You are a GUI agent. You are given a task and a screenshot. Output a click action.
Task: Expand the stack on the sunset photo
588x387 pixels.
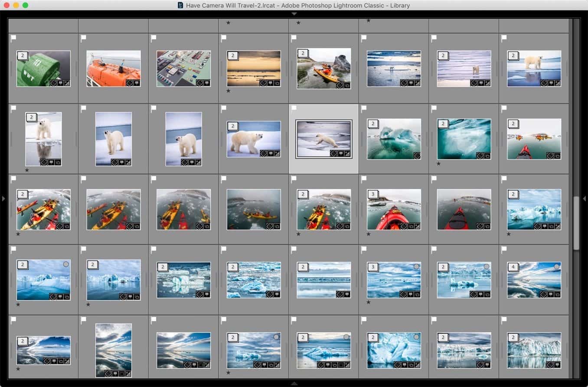pos(232,56)
